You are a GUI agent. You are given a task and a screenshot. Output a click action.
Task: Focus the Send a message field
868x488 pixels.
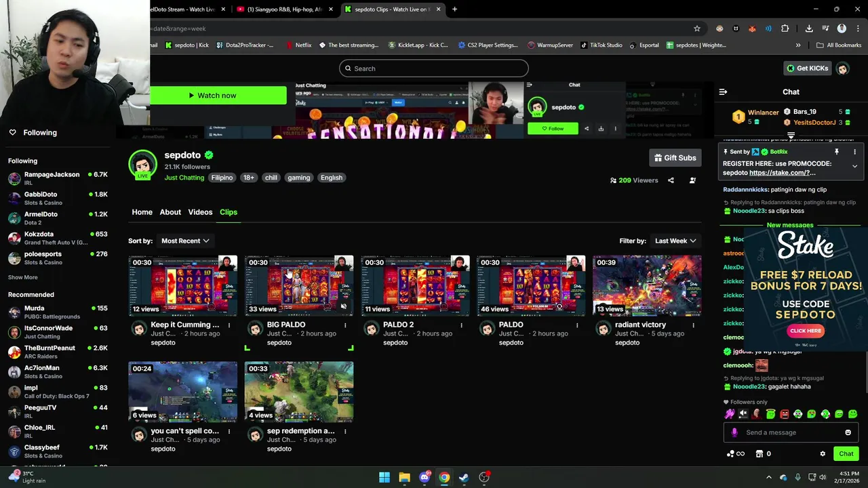790,432
